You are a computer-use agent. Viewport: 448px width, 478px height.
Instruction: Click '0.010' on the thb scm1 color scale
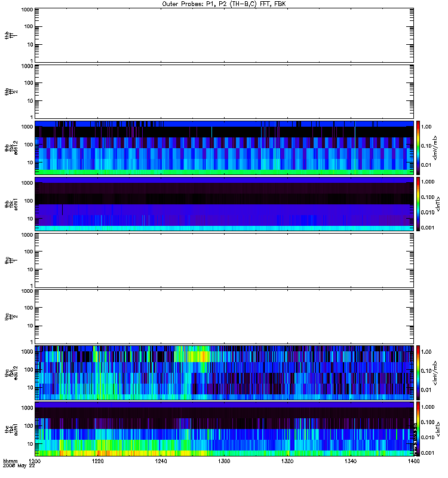428,213
